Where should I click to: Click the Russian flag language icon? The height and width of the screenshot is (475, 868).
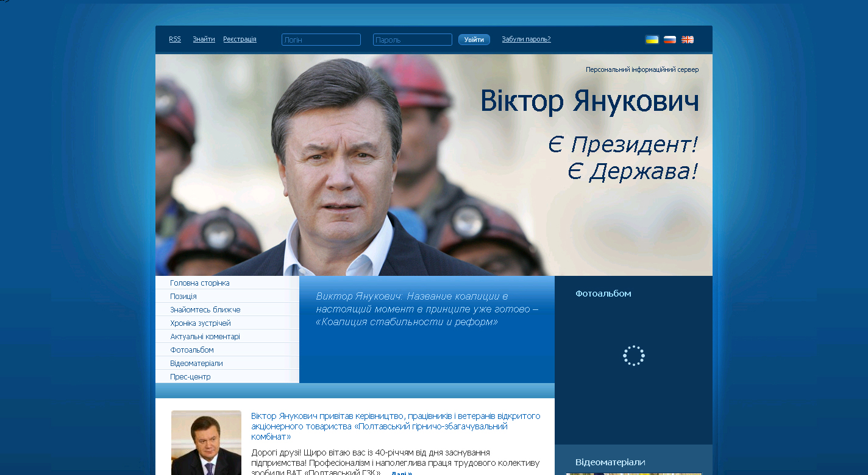[x=670, y=40]
